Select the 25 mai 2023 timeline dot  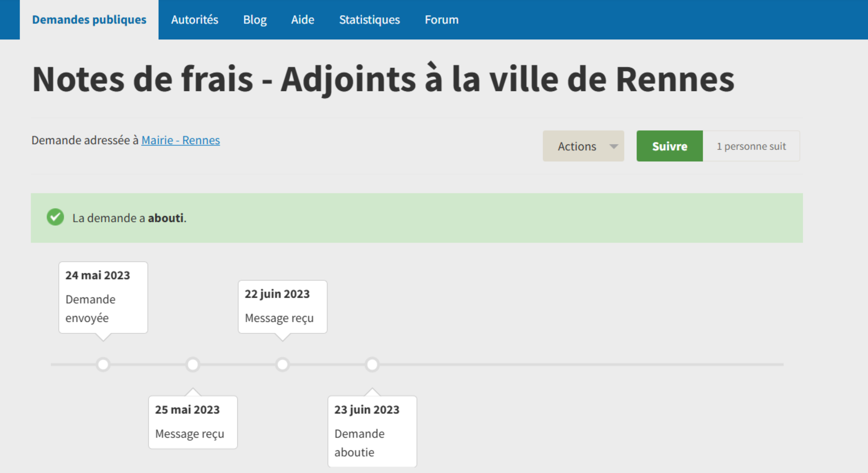[193, 364]
